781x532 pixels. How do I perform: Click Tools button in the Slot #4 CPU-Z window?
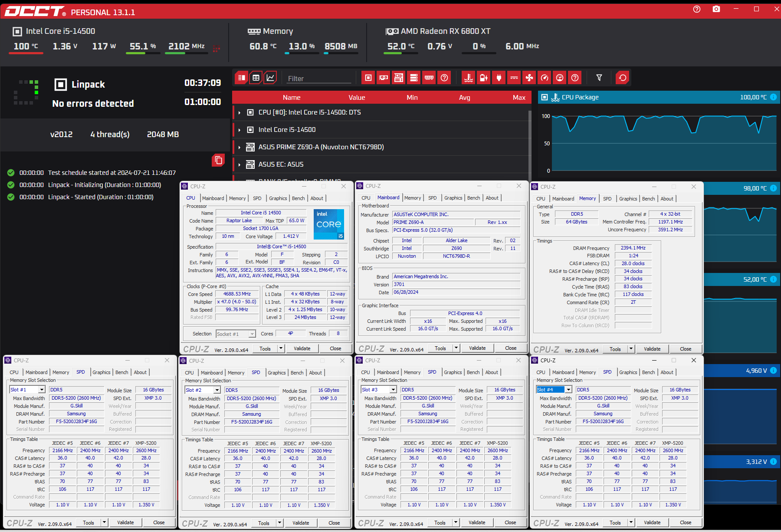(615, 523)
